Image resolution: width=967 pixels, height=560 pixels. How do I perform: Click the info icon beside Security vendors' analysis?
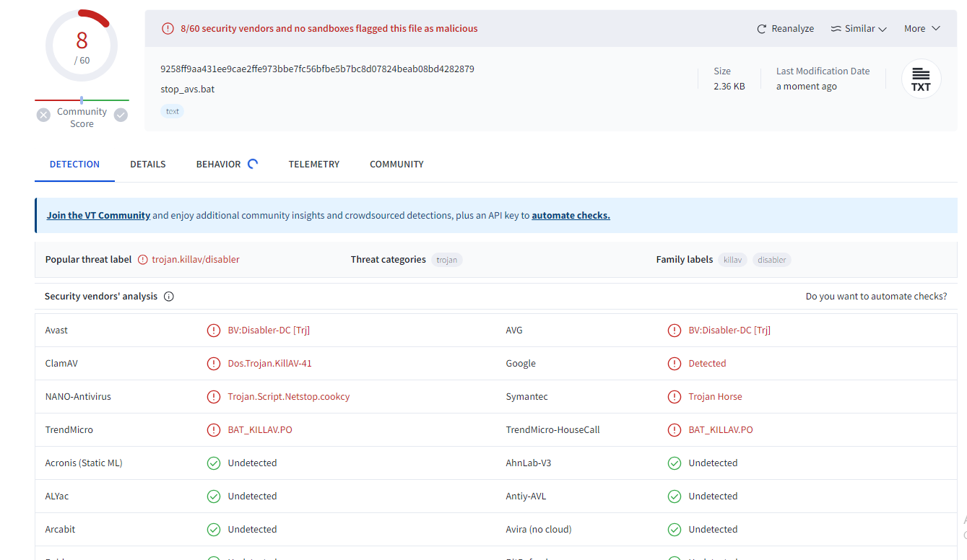[169, 297]
